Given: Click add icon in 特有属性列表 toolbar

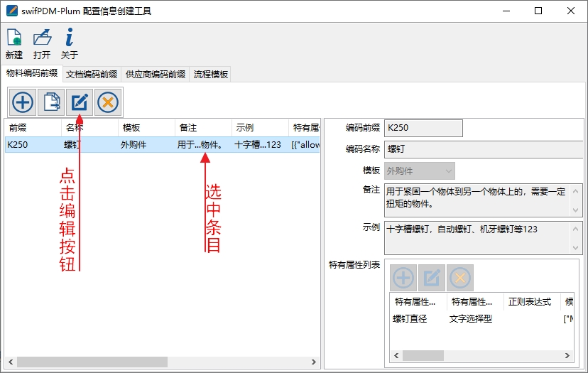Looking at the screenshot, I should pyautogui.click(x=403, y=278).
